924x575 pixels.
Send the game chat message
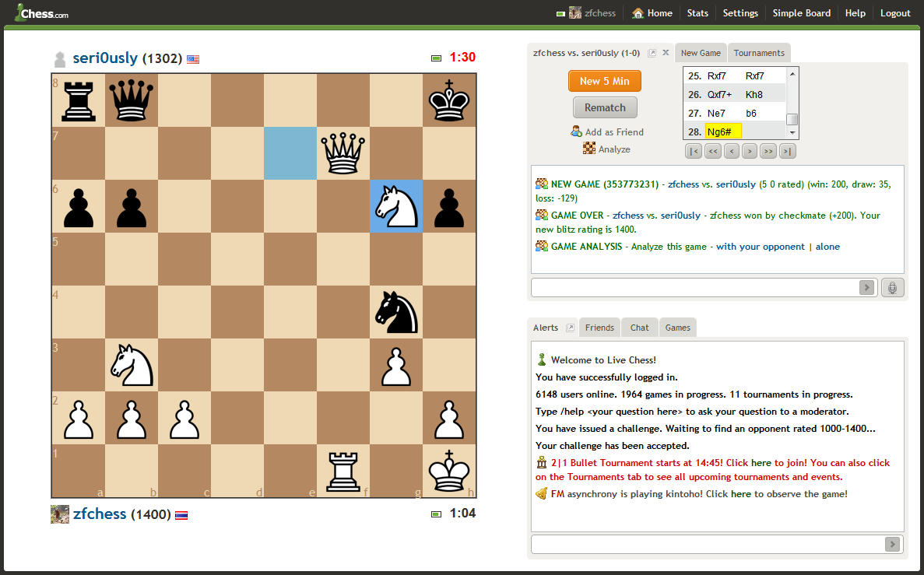(x=867, y=288)
